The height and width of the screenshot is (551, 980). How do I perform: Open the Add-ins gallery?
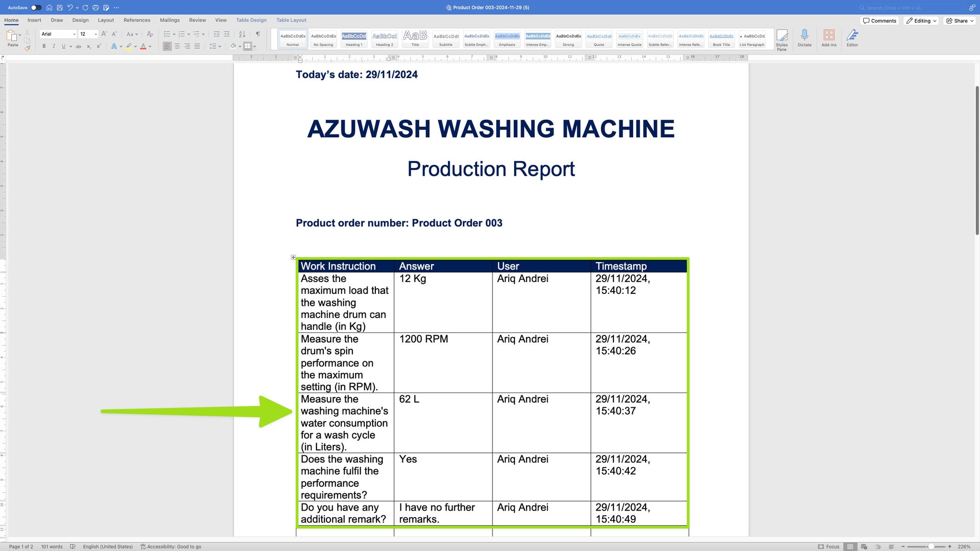pyautogui.click(x=829, y=39)
